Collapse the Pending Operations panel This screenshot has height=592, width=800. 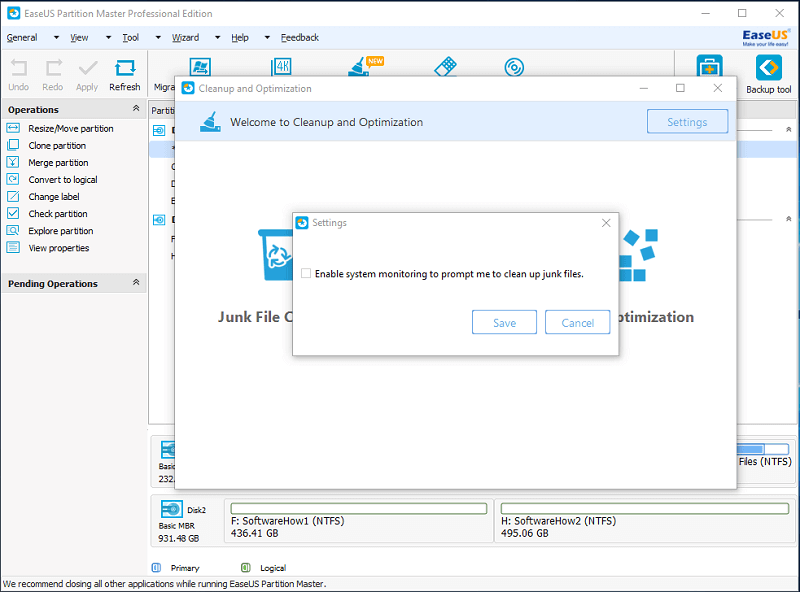[x=136, y=283]
